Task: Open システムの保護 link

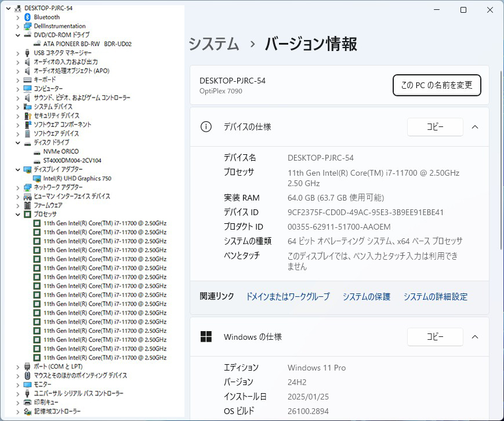Action: click(x=367, y=296)
